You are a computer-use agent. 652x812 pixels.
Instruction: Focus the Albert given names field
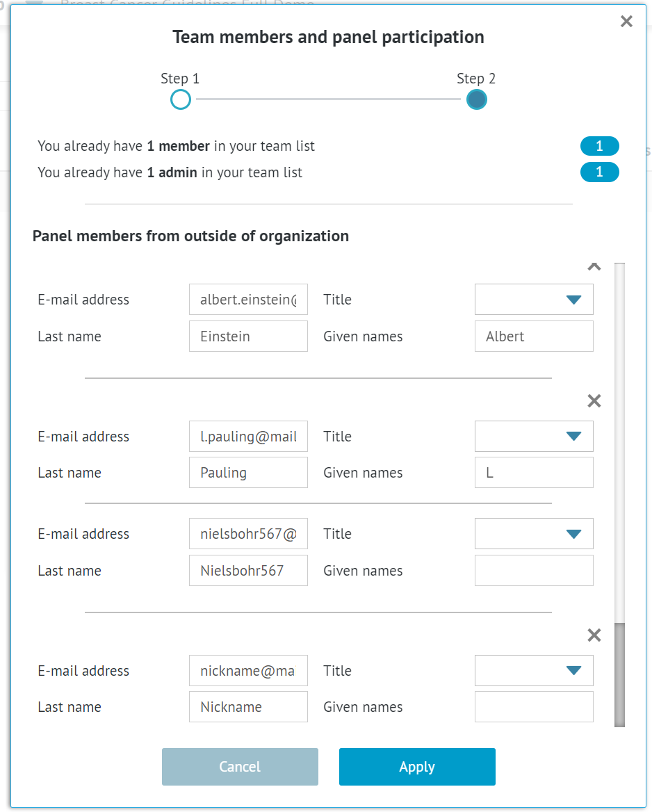pyautogui.click(x=534, y=336)
